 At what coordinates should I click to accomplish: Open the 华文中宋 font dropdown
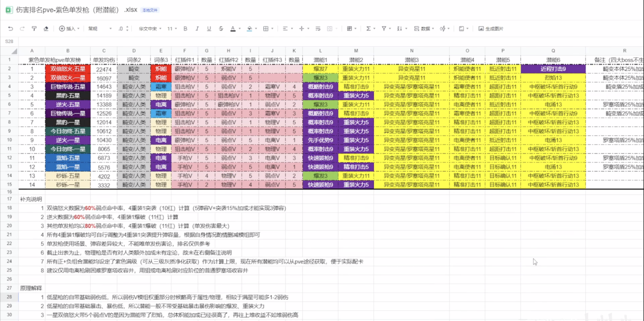tap(150, 29)
